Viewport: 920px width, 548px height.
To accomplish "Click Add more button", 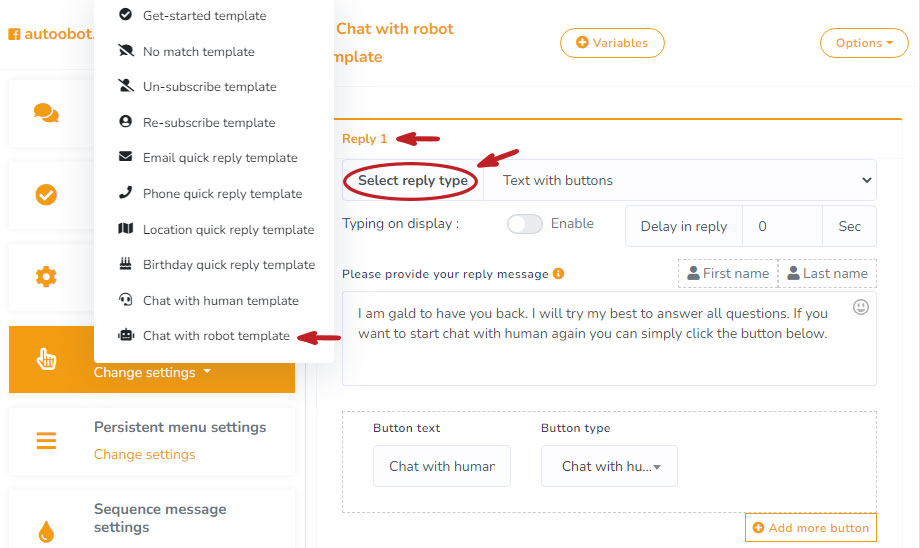I will point(811,528).
